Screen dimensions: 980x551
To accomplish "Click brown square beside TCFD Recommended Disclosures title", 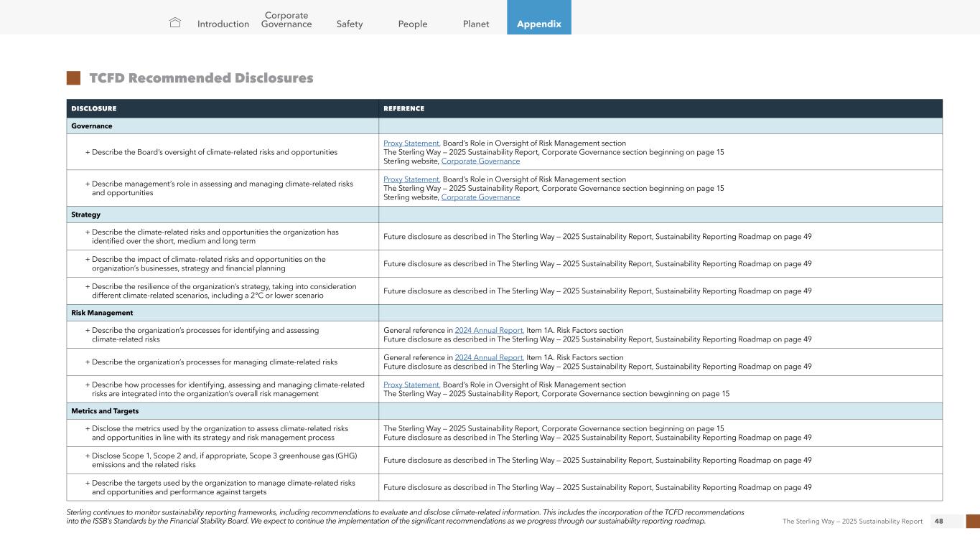I will pyautogui.click(x=73, y=78).
